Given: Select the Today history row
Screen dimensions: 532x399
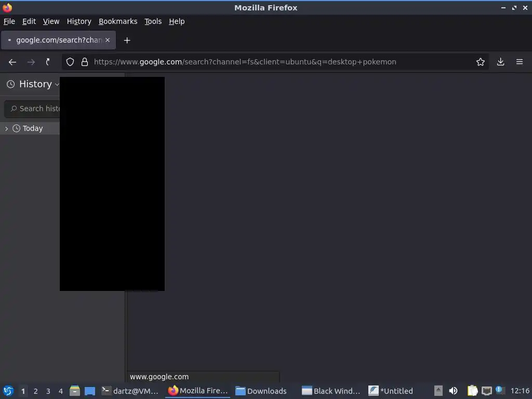Looking at the screenshot, I should [x=30, y=128].
